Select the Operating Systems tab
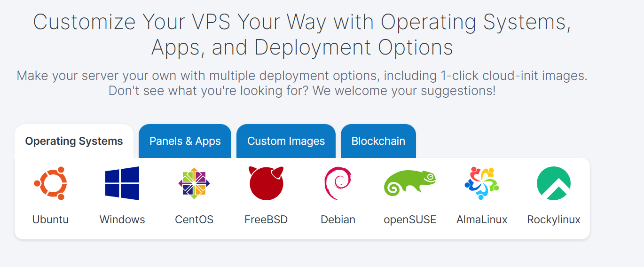Viewport: 644px width, 267px height. click(74, 141)
